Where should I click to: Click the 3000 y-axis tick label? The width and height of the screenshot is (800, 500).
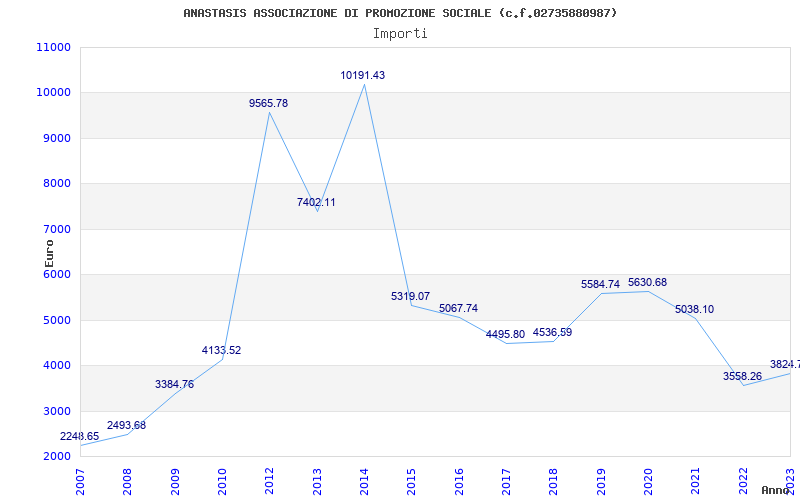tap(56, 411)
